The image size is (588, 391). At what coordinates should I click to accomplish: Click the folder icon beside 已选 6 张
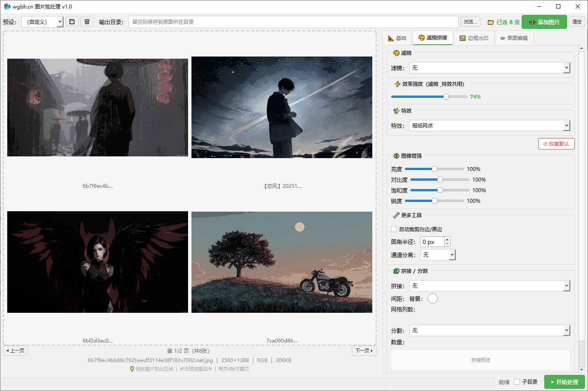[x=491, y=22]
